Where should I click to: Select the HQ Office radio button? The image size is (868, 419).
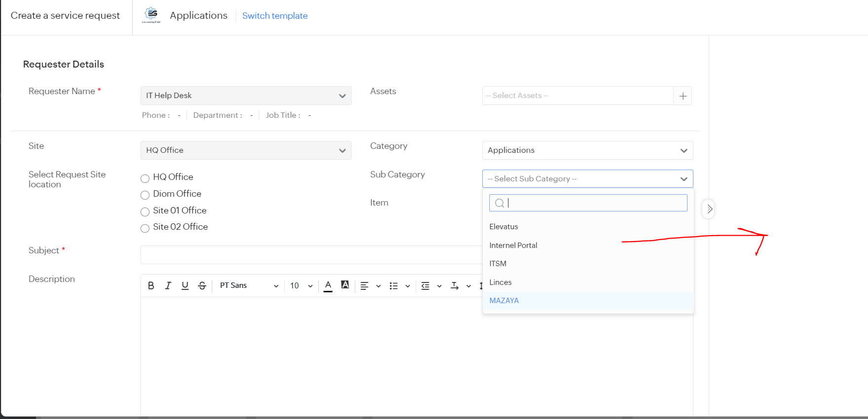(x=145, y=178)
